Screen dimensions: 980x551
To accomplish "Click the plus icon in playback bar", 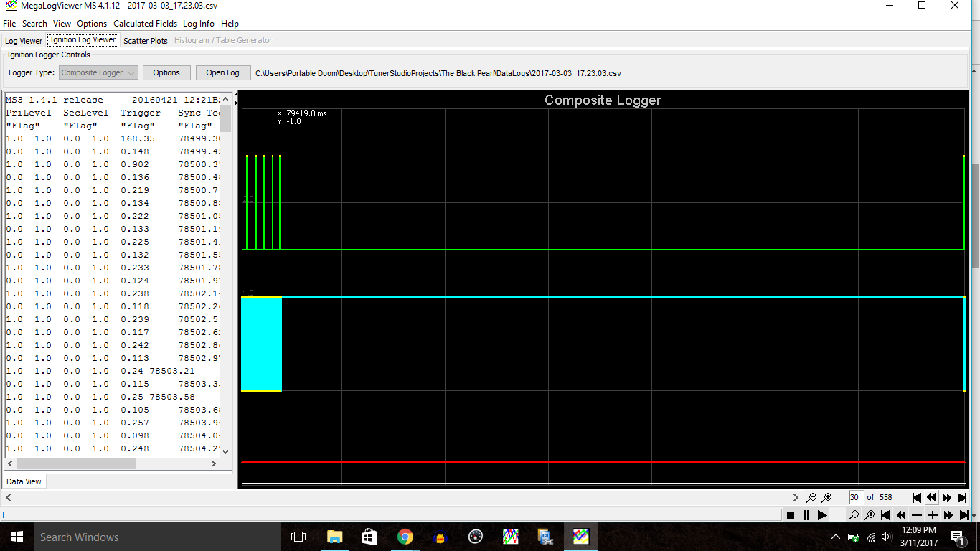I will point(932,515).
